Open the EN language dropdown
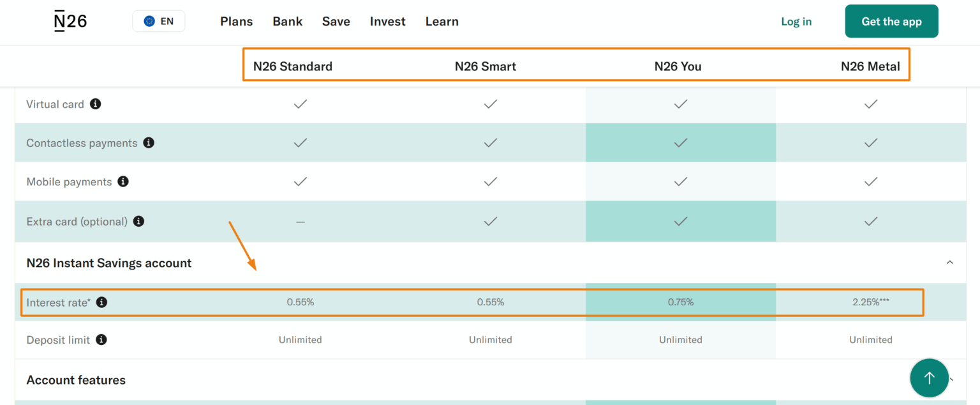Image resolution: width=980 pixels, height=405 pixels. tap(159, 21)
